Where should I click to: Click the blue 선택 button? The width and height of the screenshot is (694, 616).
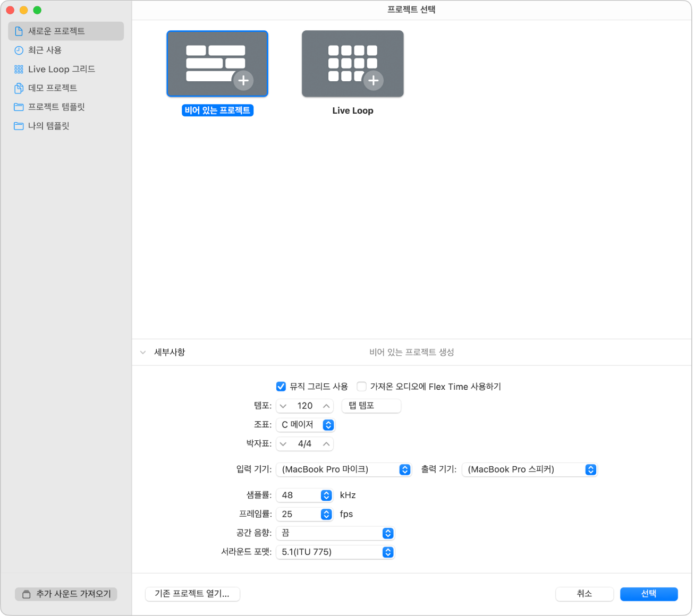tap(649, 594)
